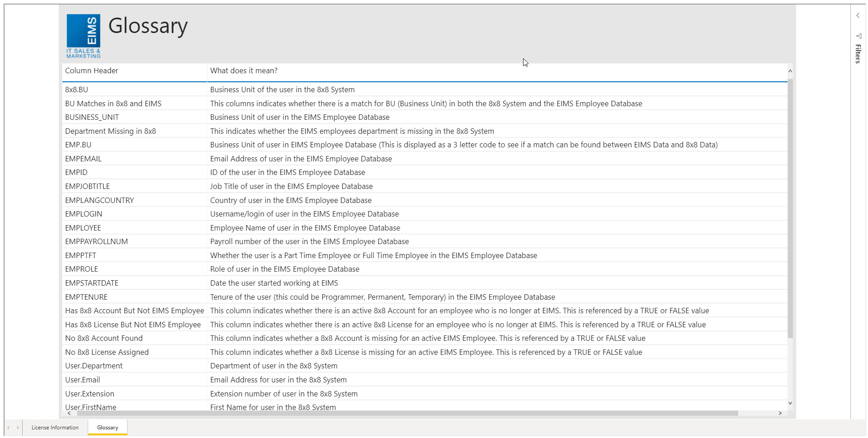
Task: Select 'Has 8x8 Account But Not EIMS Employee'
Action: (x=135, y=311)
